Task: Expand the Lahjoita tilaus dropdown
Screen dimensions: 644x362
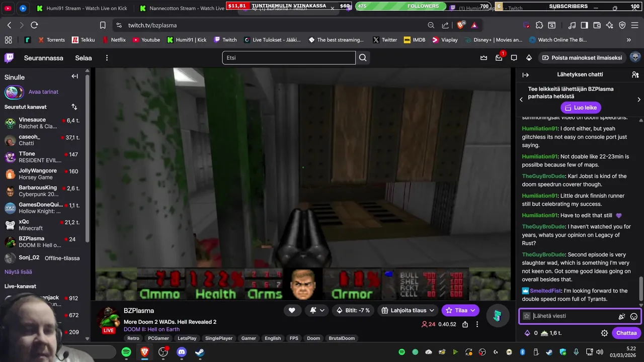Action: (408, 310)
